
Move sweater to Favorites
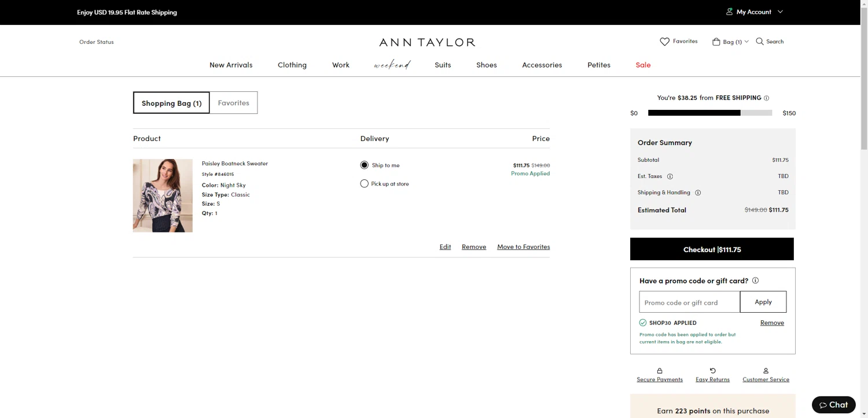pyautogui.click(x=524, y=246)
